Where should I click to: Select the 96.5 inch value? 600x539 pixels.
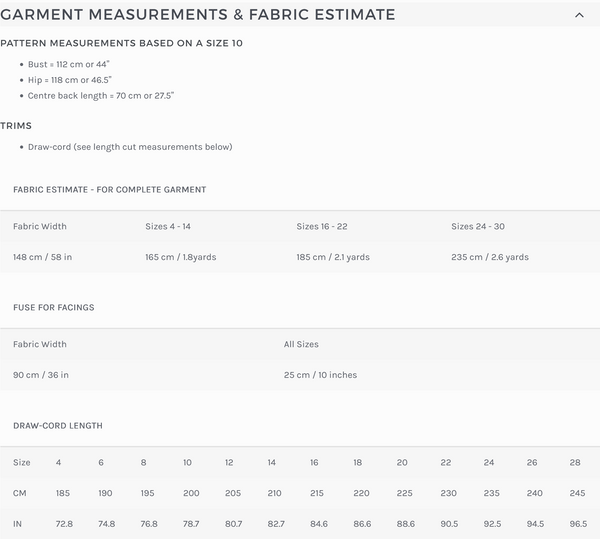(578, 524)
